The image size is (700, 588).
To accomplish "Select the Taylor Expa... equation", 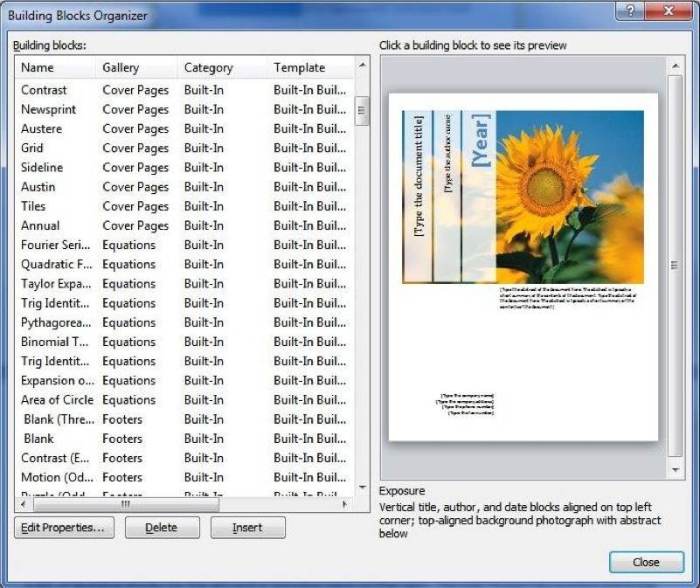I will [184, 283].
